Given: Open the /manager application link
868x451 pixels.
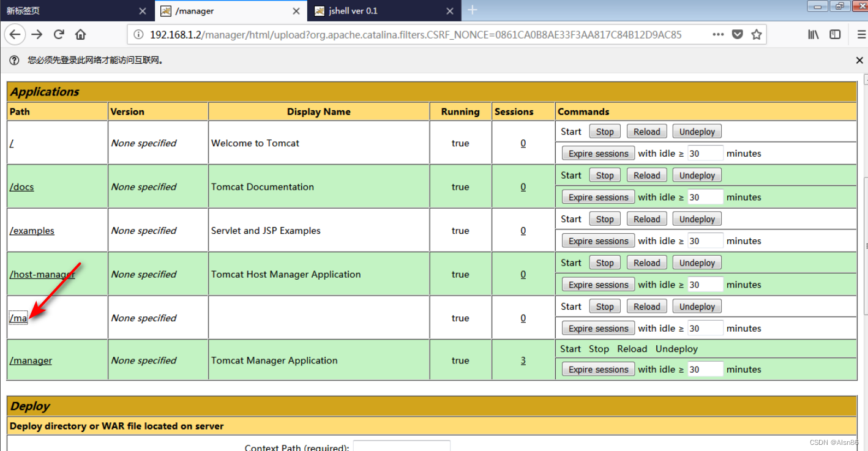Looking at the screenshot, I should click(x=31, y=360).
